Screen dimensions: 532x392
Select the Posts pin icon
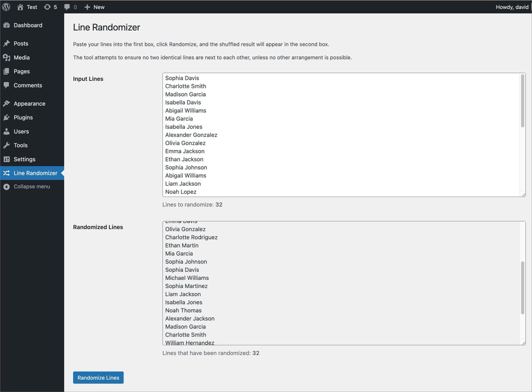tap(6, 43)
